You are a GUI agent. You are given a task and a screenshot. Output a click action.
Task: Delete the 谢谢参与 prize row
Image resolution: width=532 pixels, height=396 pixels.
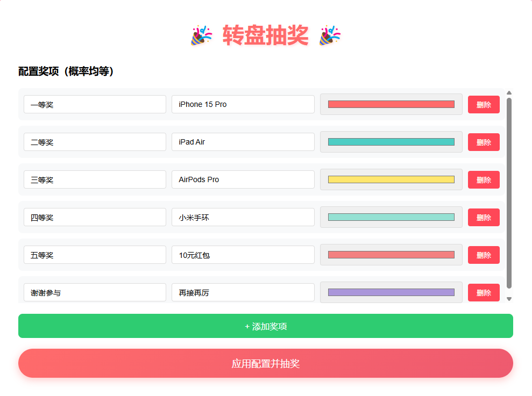coord(483,292)
